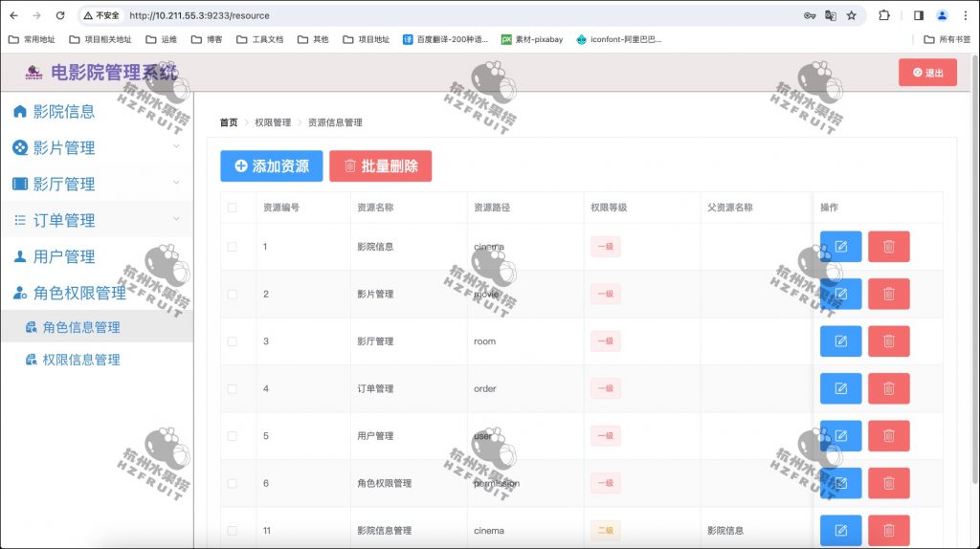The height and width of the screenshot is (549, 980).
Task: Reload the page in the browser
Action: (60, 15)
